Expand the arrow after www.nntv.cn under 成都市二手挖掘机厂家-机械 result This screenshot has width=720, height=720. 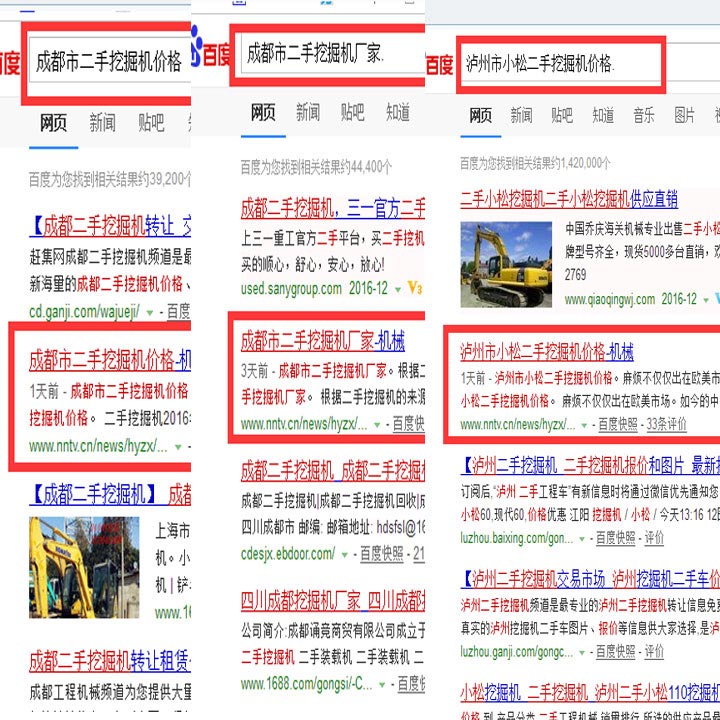377,425
